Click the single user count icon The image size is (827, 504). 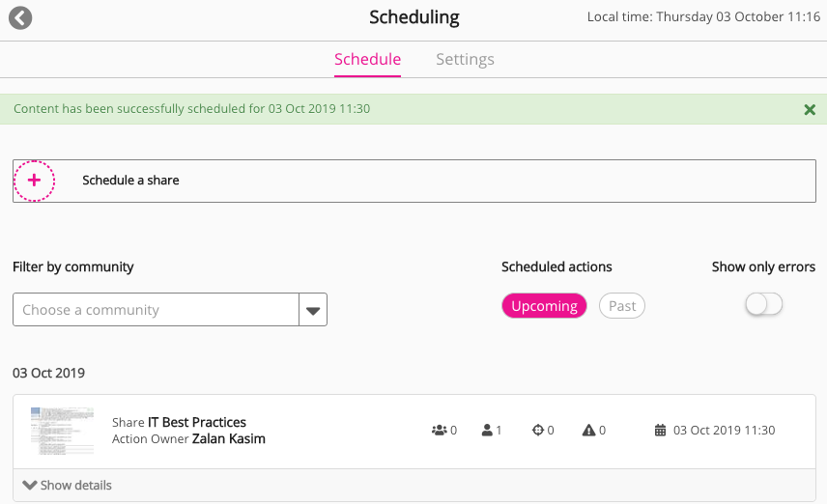[x=487, y=431]
